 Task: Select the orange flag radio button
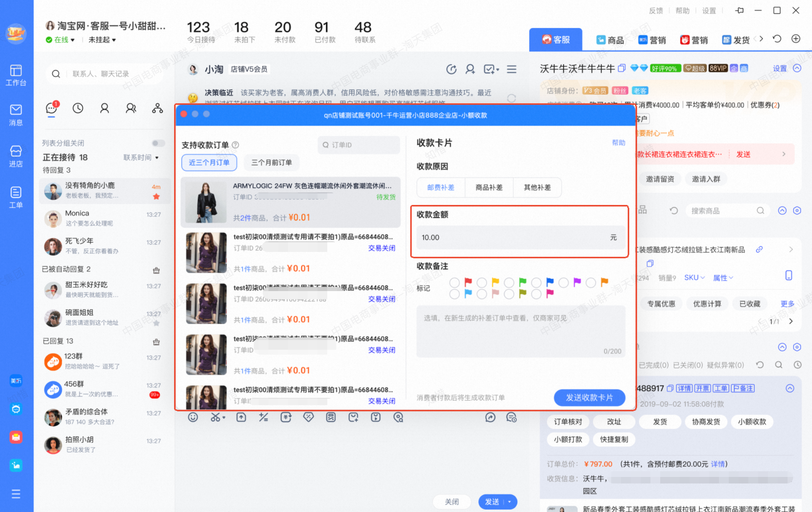[591, 282]
